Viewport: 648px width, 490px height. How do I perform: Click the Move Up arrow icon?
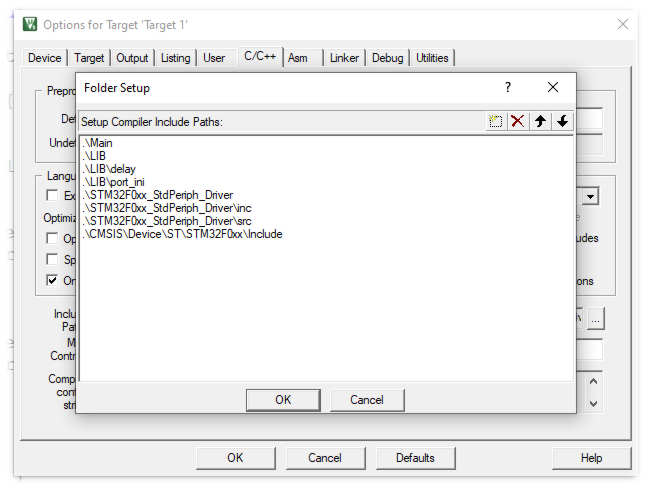[x=540, y=121]
